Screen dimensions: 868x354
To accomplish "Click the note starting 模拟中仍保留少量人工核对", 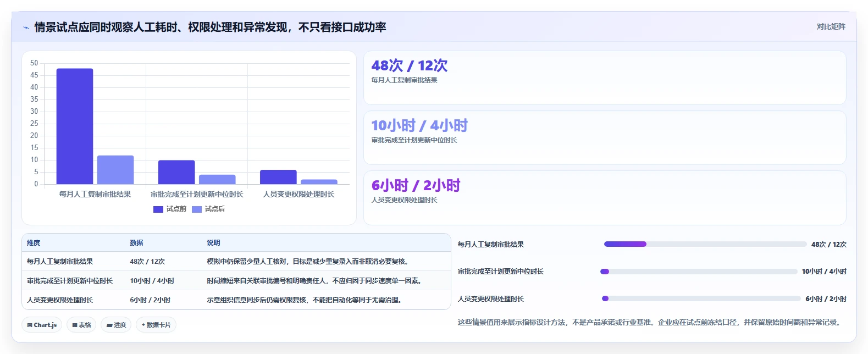I will (308, 262).
